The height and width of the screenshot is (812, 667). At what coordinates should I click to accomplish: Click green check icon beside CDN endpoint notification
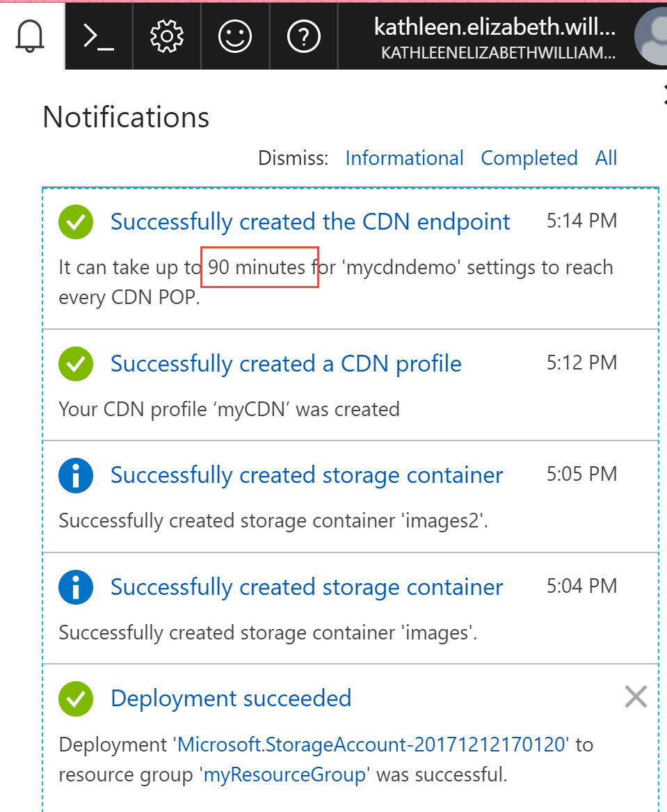tap(76, 222)
